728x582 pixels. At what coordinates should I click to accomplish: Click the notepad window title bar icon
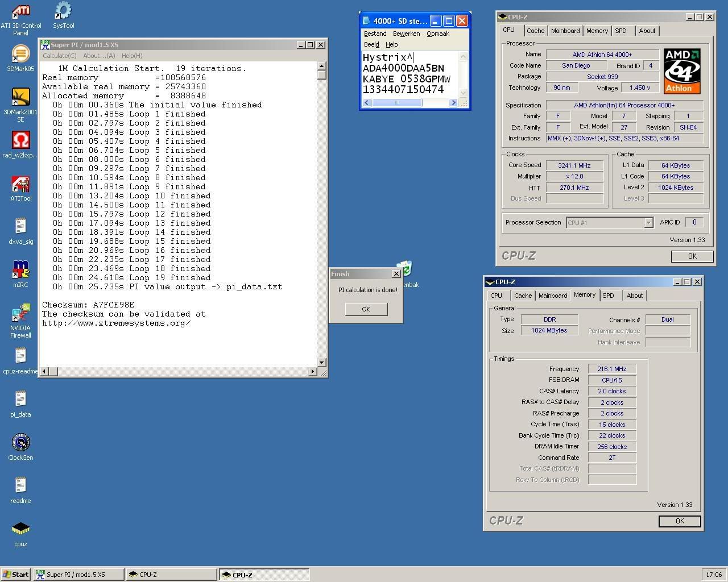366,21
